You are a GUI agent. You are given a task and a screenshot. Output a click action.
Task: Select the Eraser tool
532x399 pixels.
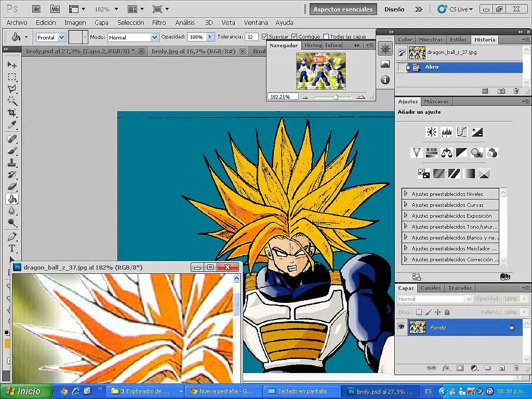click(12, 187)
